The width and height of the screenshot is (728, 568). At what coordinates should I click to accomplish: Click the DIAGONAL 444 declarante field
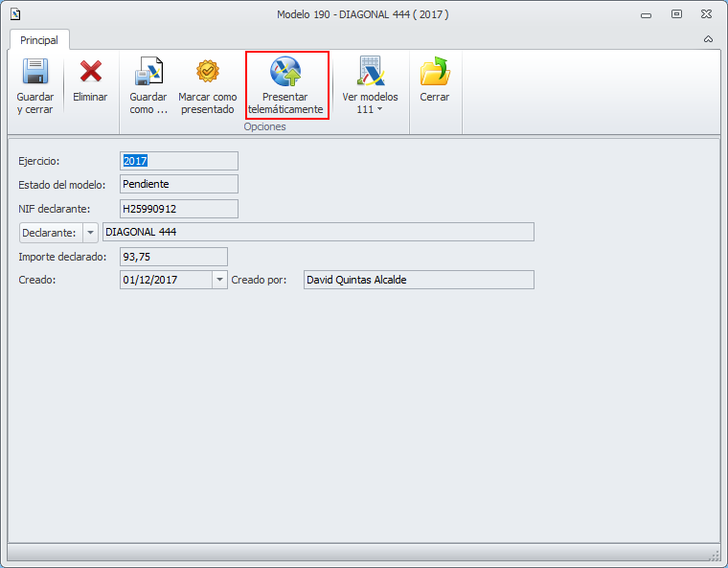(x=318, y=232)
